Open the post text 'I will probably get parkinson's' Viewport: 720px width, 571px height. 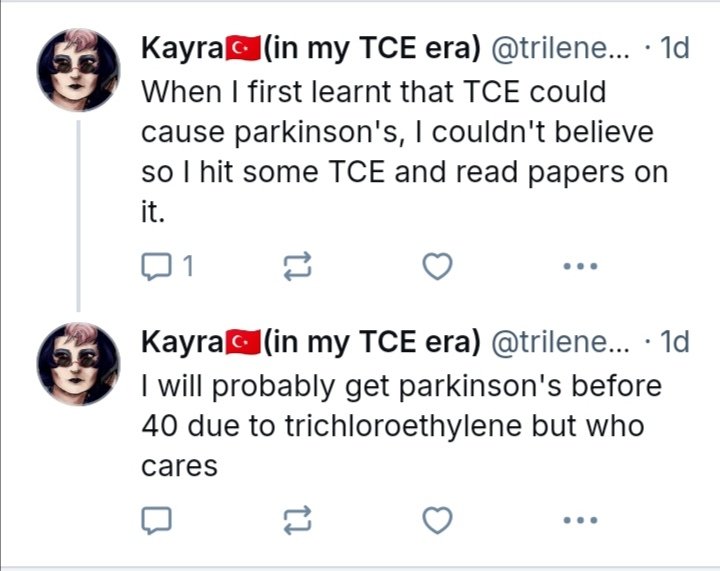401,426
